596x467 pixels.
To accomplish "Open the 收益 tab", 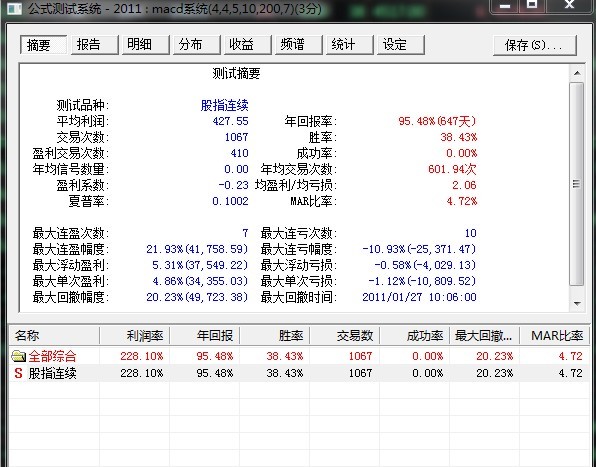I will point(247,45).
